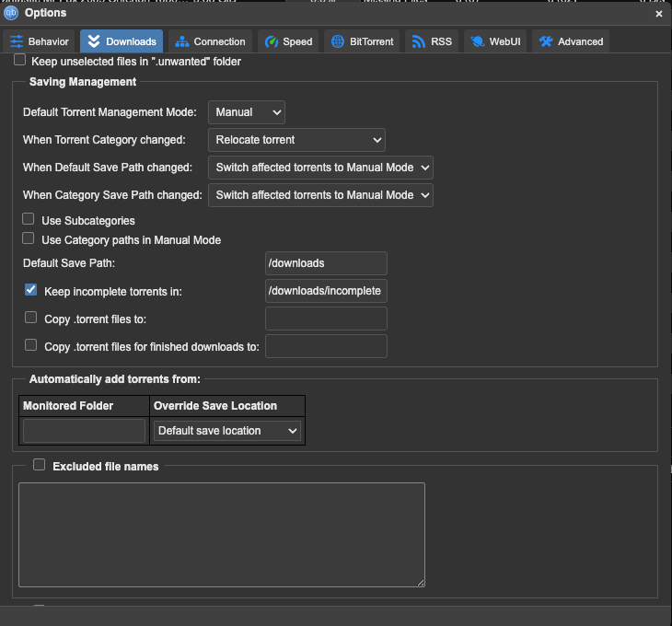The width and height of the screenshot is (672, 626).
Task: Click the When Category Save Path changed label
Action: tap(112, 195)
